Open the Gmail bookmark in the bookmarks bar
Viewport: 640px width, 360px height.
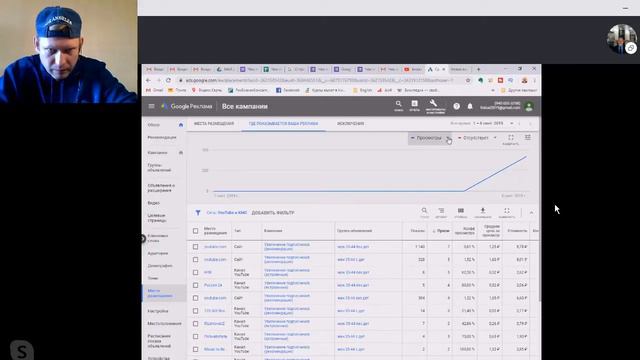(x=154, y=90)
